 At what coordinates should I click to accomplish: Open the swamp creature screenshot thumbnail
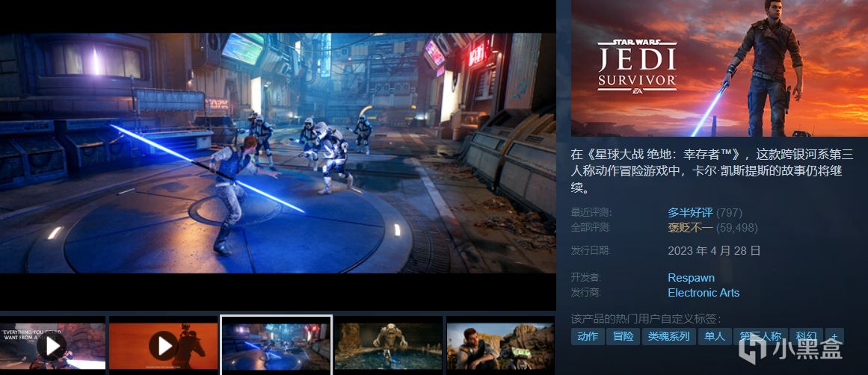pyautogui.click(x=389, y=346)
